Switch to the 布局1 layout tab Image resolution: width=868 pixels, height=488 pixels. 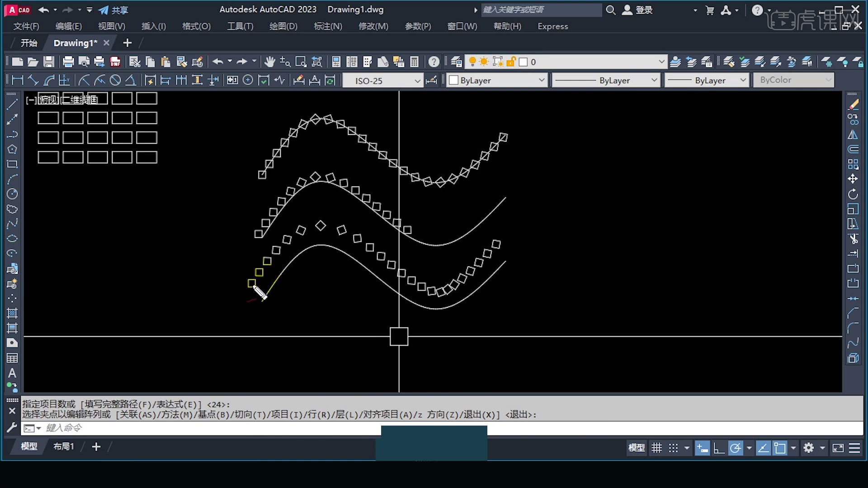[63, 446]
